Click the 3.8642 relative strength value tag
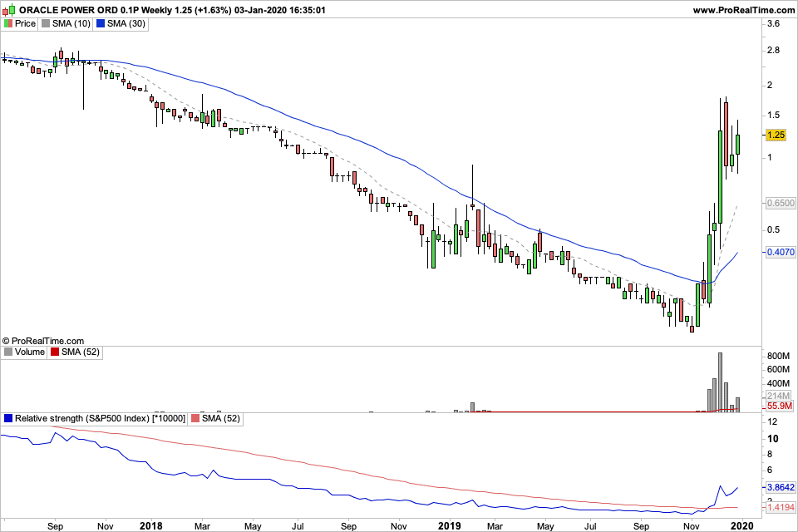The image size is (798, 532). [781, 487]
